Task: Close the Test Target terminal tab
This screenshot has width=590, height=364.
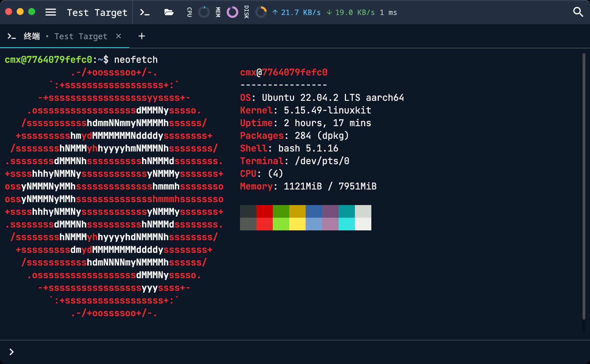Action: (118, 36)
